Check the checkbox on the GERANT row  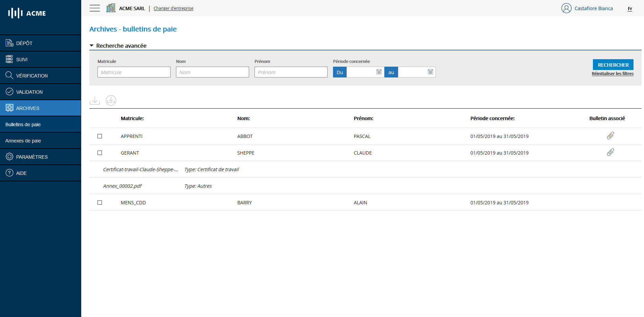pyautogui.click(x=99, y=153)
